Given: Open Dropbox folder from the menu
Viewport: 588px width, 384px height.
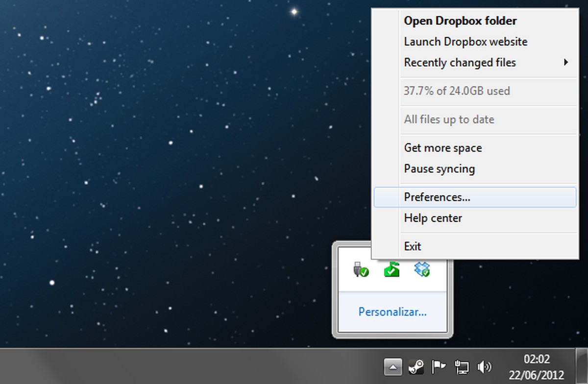Looking at the screenshot, I should [460, 21].
